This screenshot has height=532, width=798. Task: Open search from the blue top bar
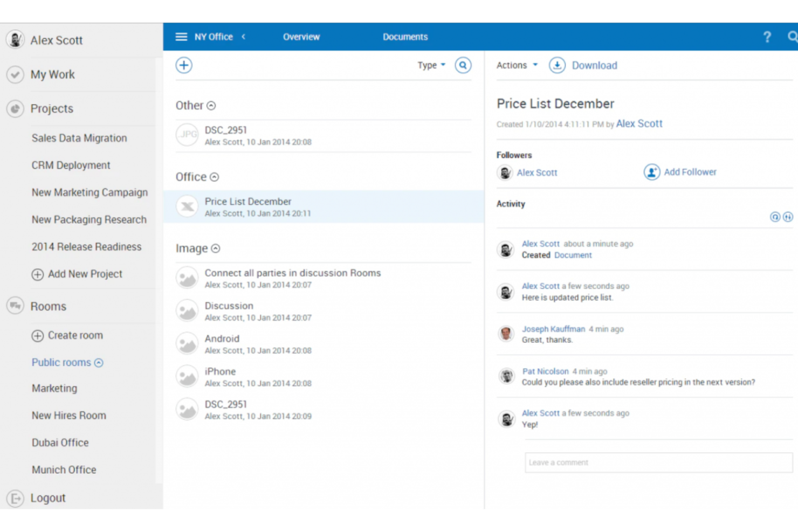792,37
